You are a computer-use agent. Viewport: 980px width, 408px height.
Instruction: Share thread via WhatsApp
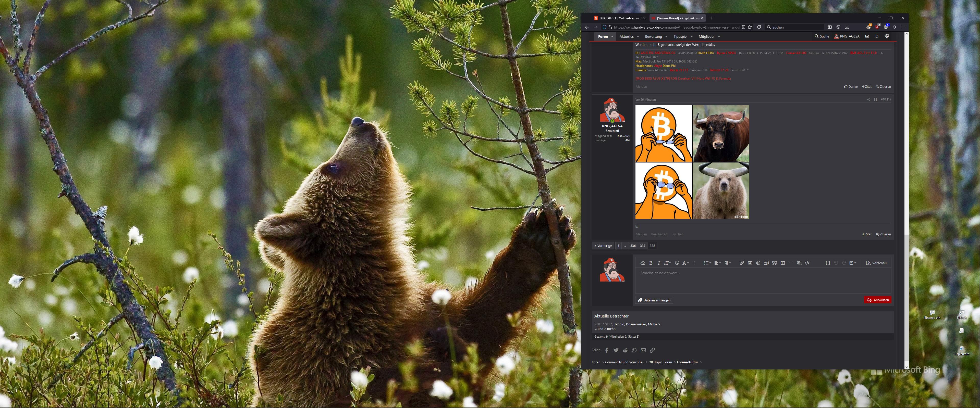tap(634, 350)
